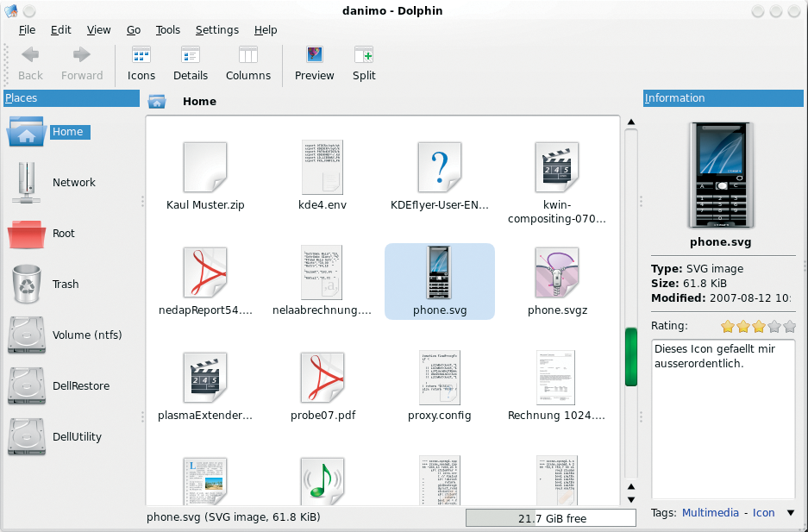Screen dimensions: 808x532
Task: Switch to Details view mode
Action: point(191,64)
